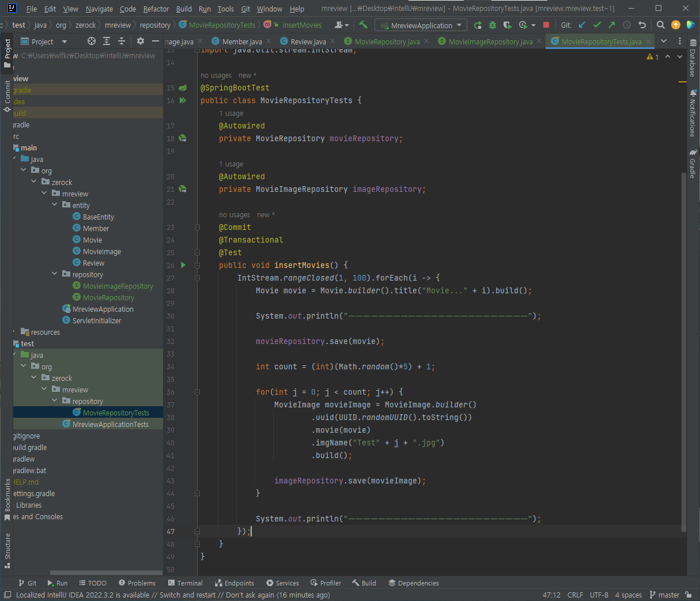
Task: Toggle the Notifications side panel
Action: tap(693, 113)
